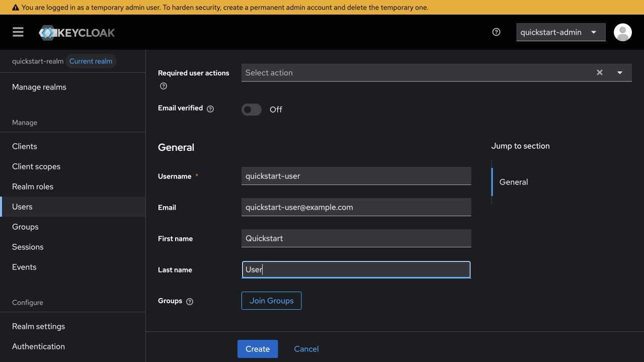Click the Keycloak logo
This screenshot has height=362, width=644.
pos(77,33)
